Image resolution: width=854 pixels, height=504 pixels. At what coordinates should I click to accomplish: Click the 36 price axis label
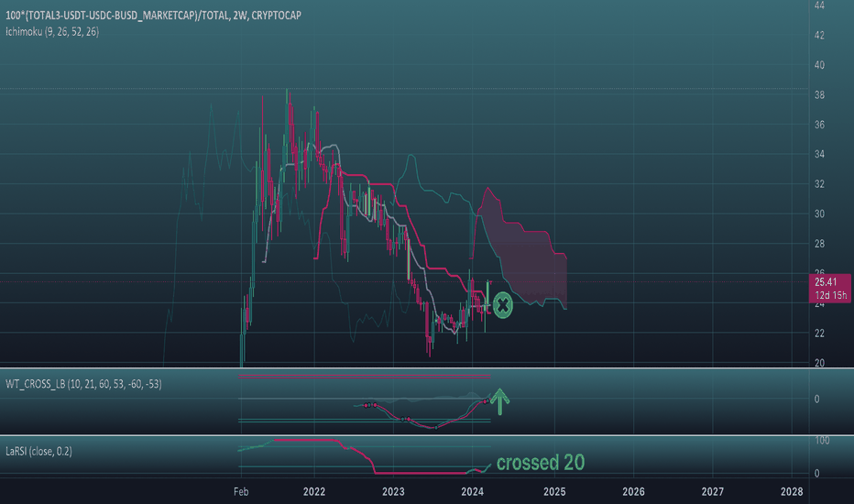coord(819,125)
